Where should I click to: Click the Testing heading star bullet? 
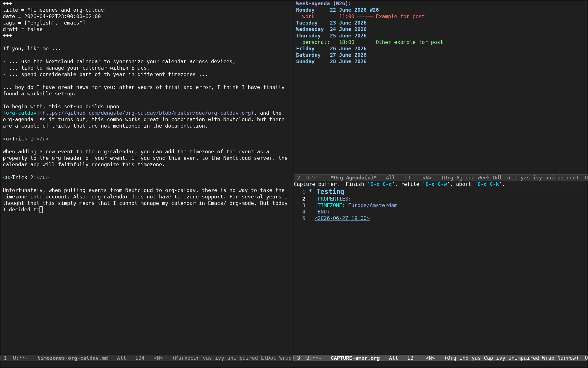tap(311, 192)
